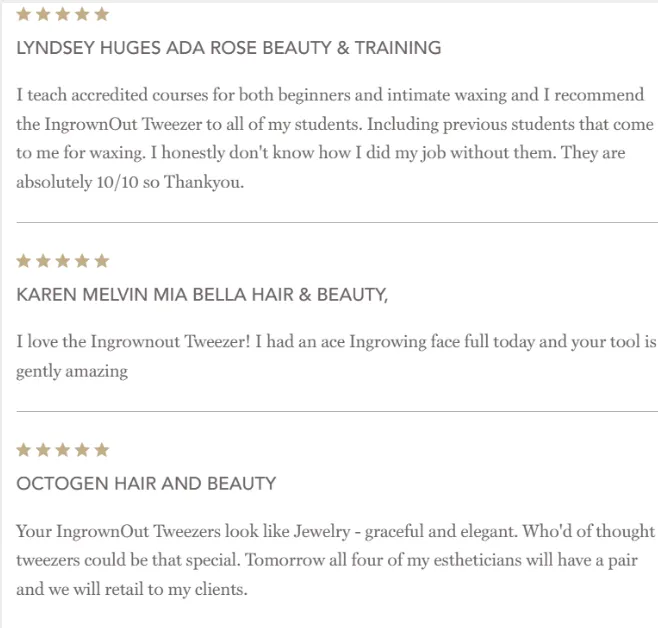
Task: Click the accredited courses review paragraph
Action: coord(335,138)
